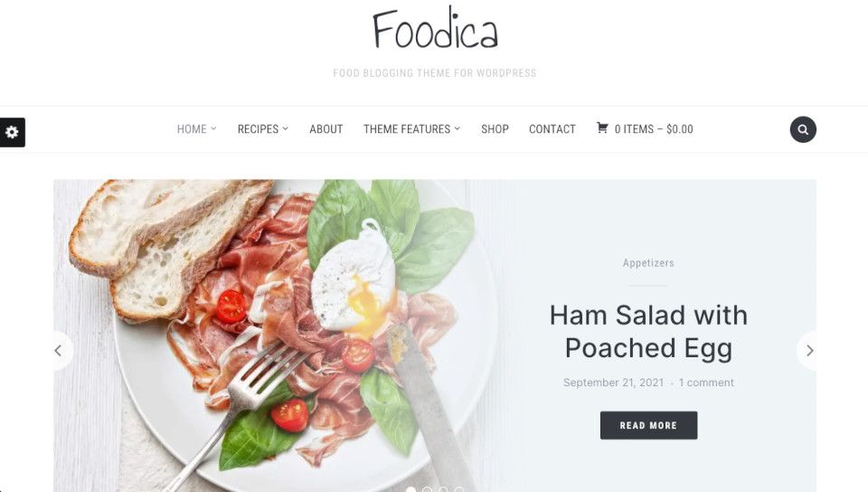Go to previous slide arrow
The width and height of the screenshot is (868, 492).
click(x=59, y=350)
